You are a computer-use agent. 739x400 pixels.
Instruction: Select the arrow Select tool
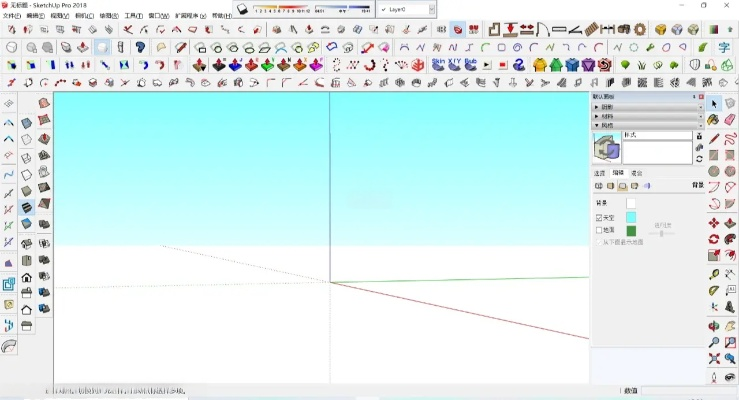point(714,103)
